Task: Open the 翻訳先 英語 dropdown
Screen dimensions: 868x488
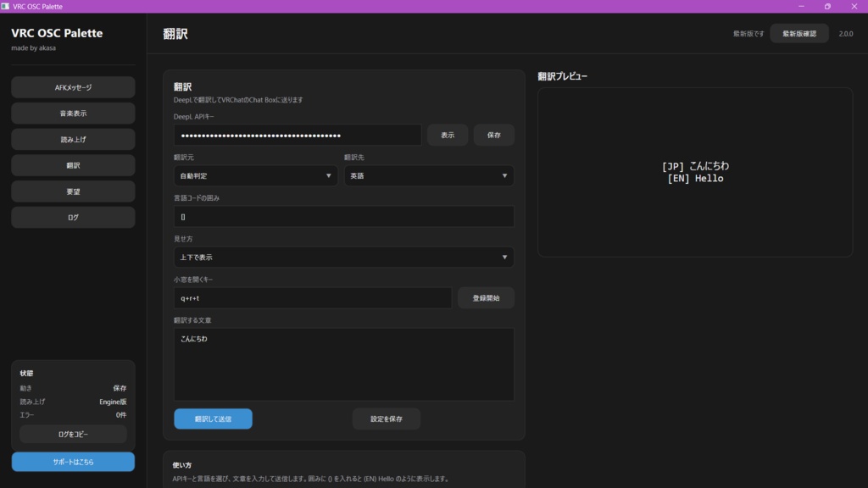Action: (x=429, y=176)
